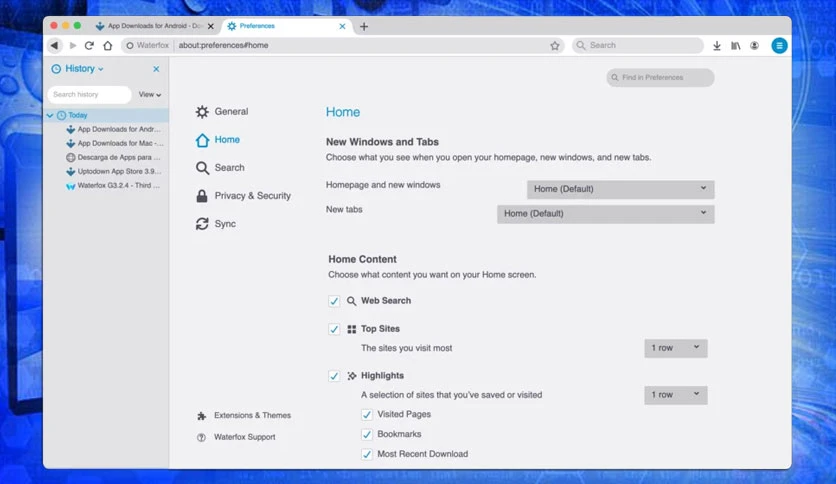Close the Preferences tab
836x484 pixels.
[x=342, y=26]
